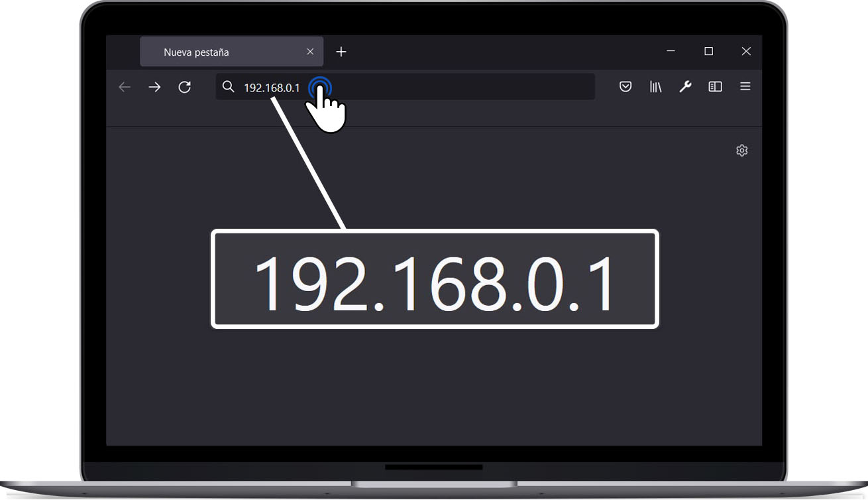The height and width of the screenshot is (500, 868).
Task: Open the wrench developer tools icon
Action: [685, 87]
